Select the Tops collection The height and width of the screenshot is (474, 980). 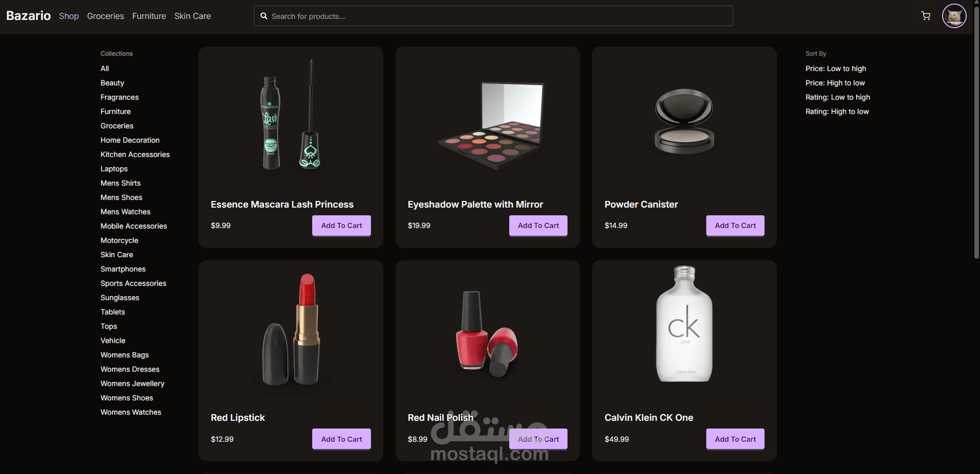(108, 326)
